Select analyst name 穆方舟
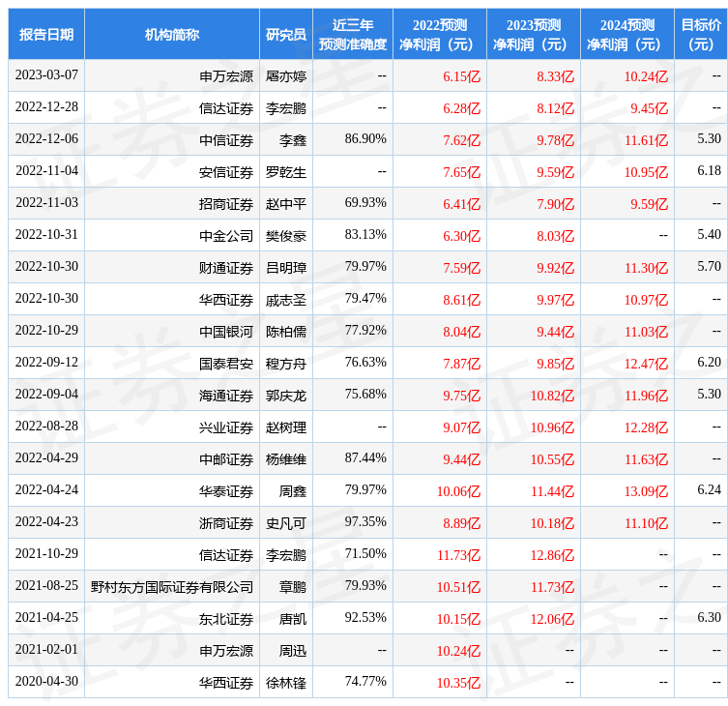Image resolution: width=728 pixels, height=706 pixels. 286,364
